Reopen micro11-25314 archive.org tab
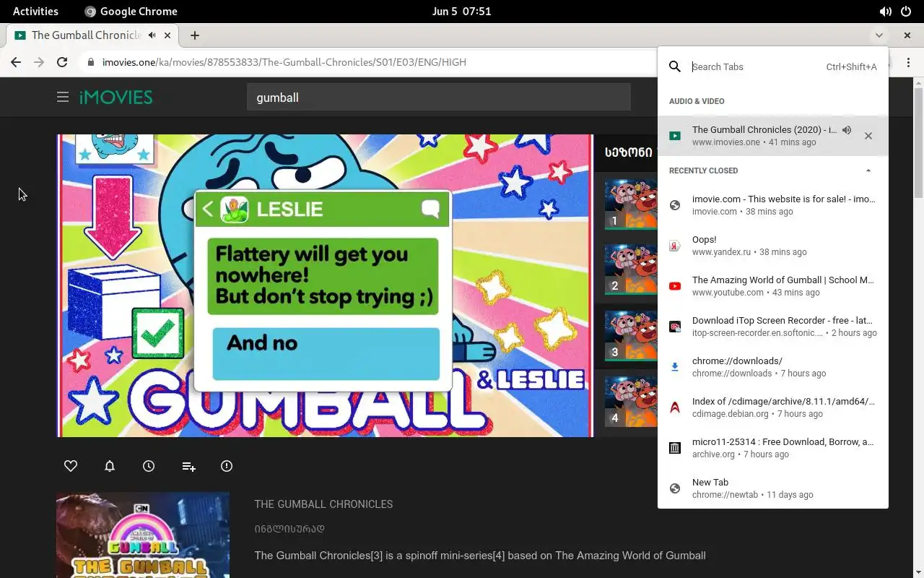The height and width of the screenshot is (578, 924). (x=773, y=448)
